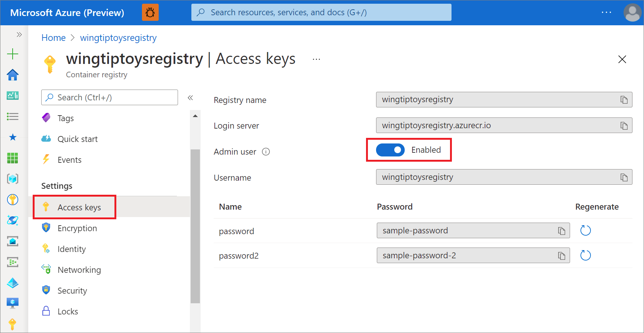
Task: Open the user account avatar menu
Action: (632, 13)
